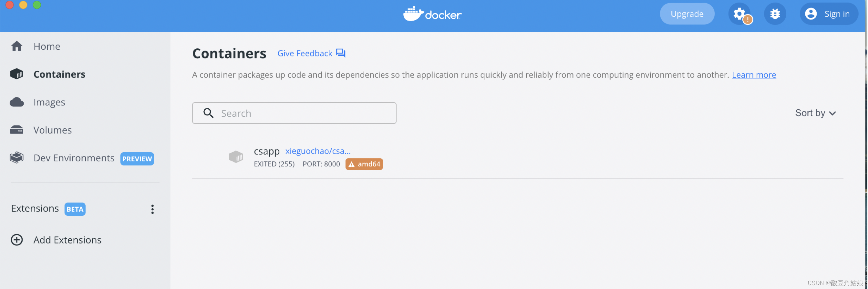This screenshot has height=289, width=868.
Task: Open the Settings gear icon
Action: tap(739, 14)
